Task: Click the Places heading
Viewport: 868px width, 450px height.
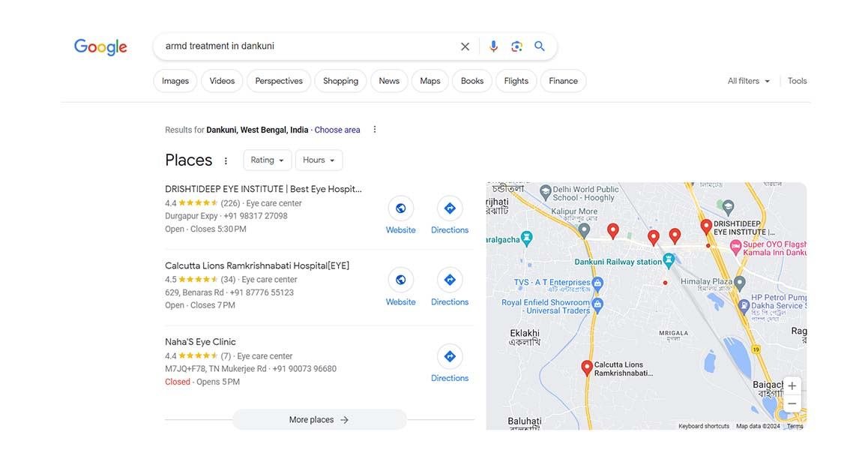Action: (189, 160)
